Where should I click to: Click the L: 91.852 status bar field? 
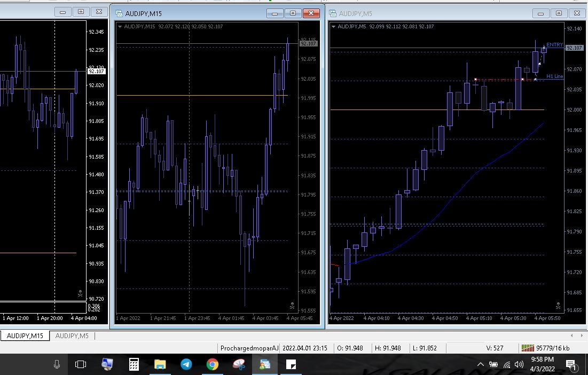(425, 348)
